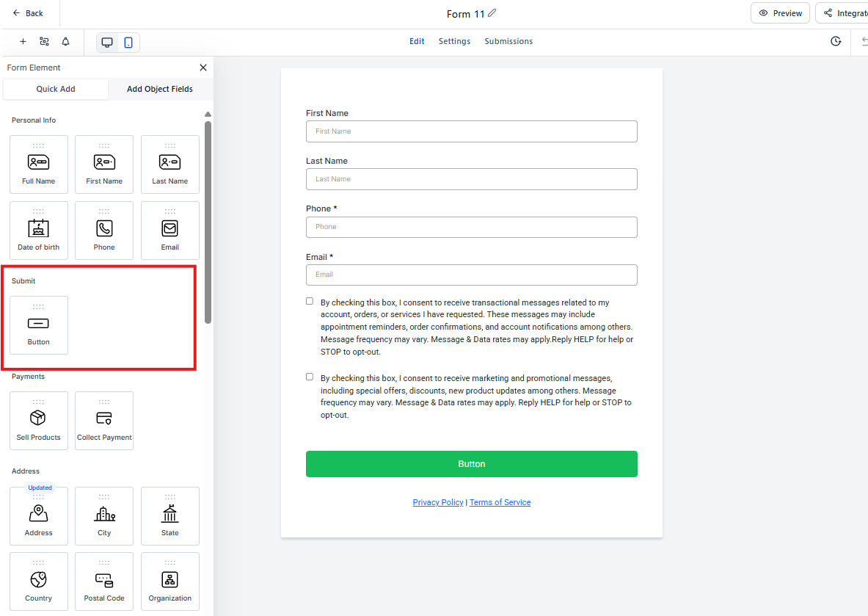Open the Add Object Fields tab
This screenshot has height=616, width=868.
pyautogui.click(x=160, y=89)
